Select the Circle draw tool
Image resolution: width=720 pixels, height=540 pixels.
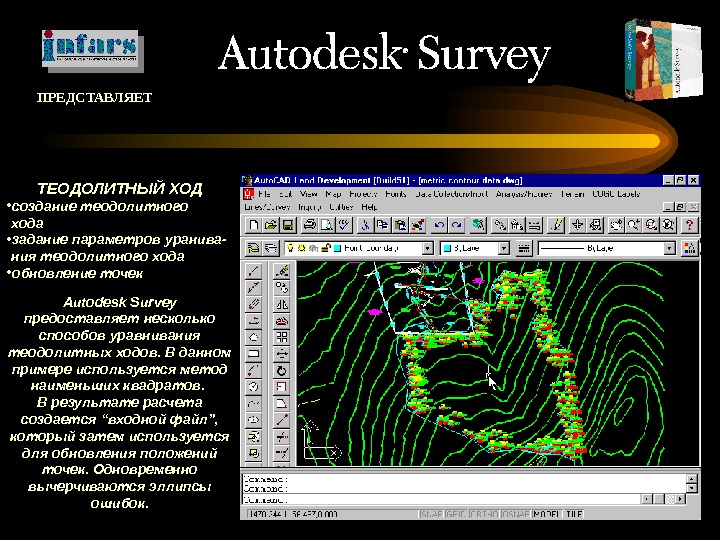(x=253, y=387)
